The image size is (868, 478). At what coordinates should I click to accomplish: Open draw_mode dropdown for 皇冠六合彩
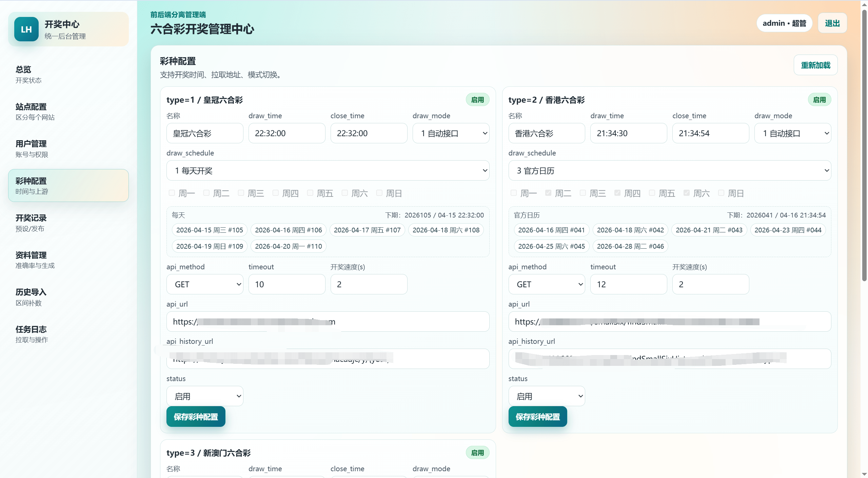point(451,133)
